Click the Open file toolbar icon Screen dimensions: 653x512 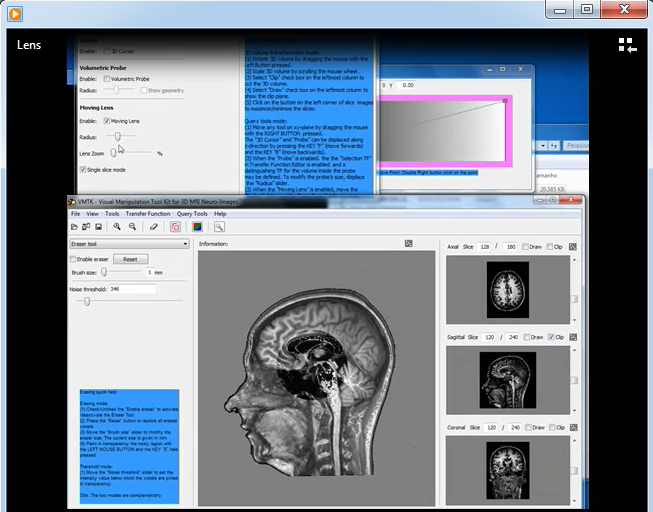pyautogui.click(x=75, y=227)
